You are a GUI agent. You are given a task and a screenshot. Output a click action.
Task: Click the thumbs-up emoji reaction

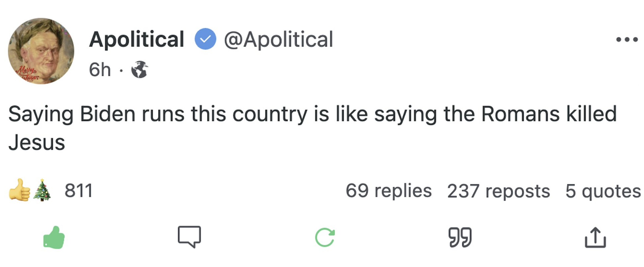[x=19, y=190]
